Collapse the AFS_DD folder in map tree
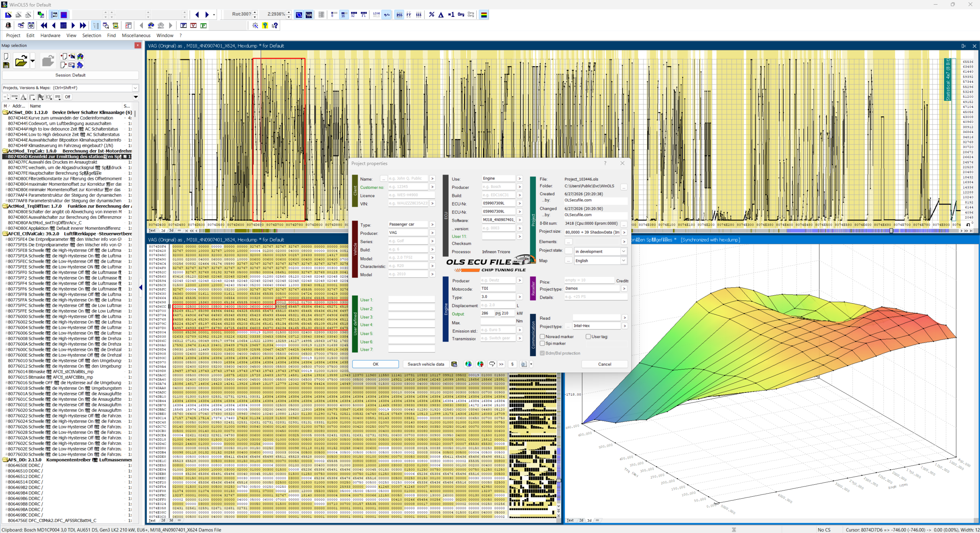The height and width of the screenshot is (533, 980). pyautogui.click(x=5, y=460)
